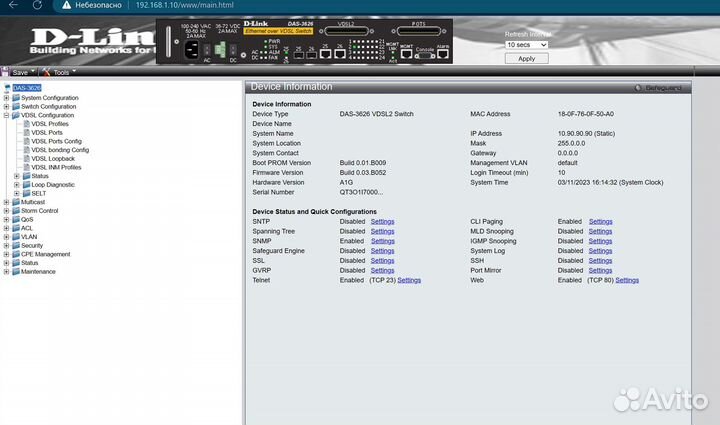Expand Switch Configuration tree node
Image resolution: width=720 pixels, height=425 pixels.
pos(6,106)
